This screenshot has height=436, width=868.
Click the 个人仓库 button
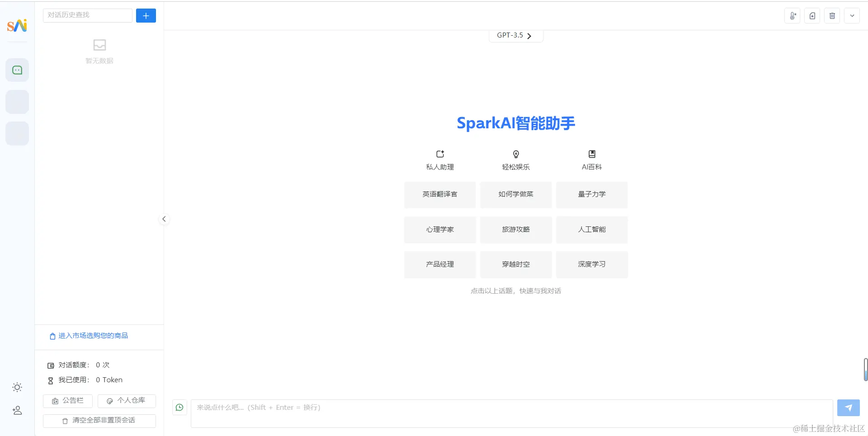[127, 401]
